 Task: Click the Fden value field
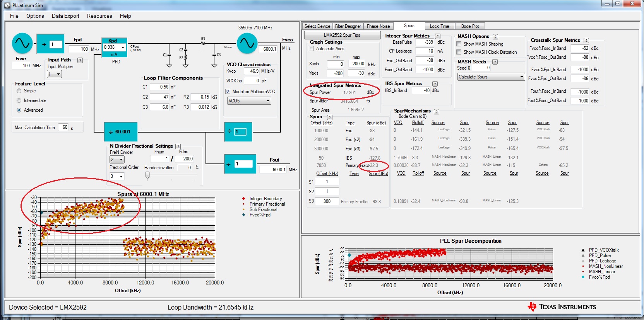pyautogui.click(x=184, y=159)
